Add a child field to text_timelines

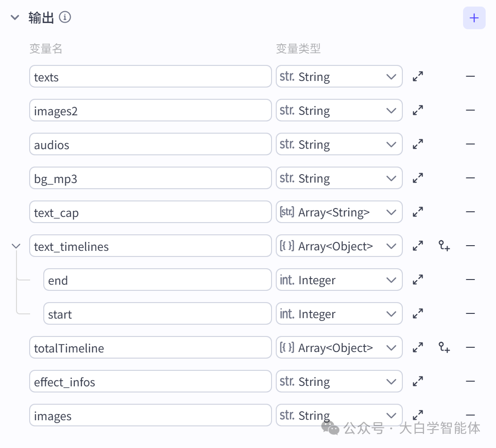click(444, 246)
